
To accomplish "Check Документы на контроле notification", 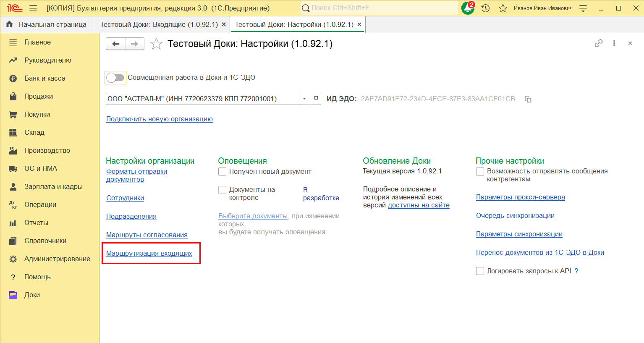I will (x=223, y=190).
